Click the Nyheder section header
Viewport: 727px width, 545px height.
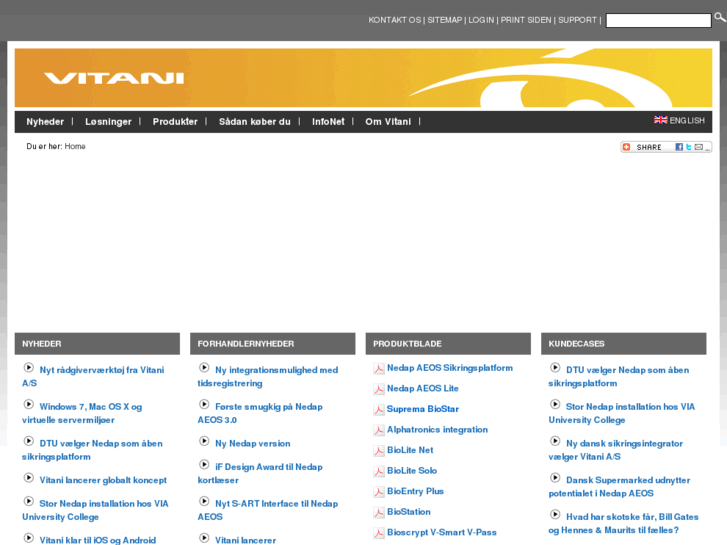click(x=97, y=344)
